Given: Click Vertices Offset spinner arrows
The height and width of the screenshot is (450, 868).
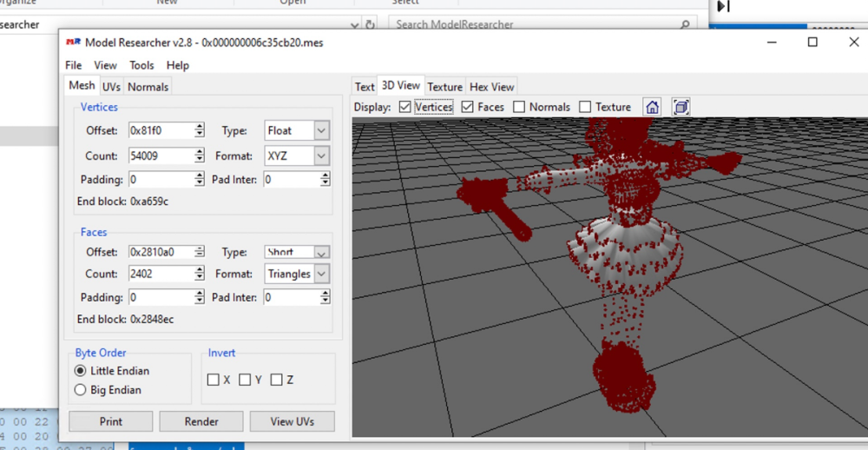Looking at the screenshot, I should pyautogui.click(x=200, y=131).
